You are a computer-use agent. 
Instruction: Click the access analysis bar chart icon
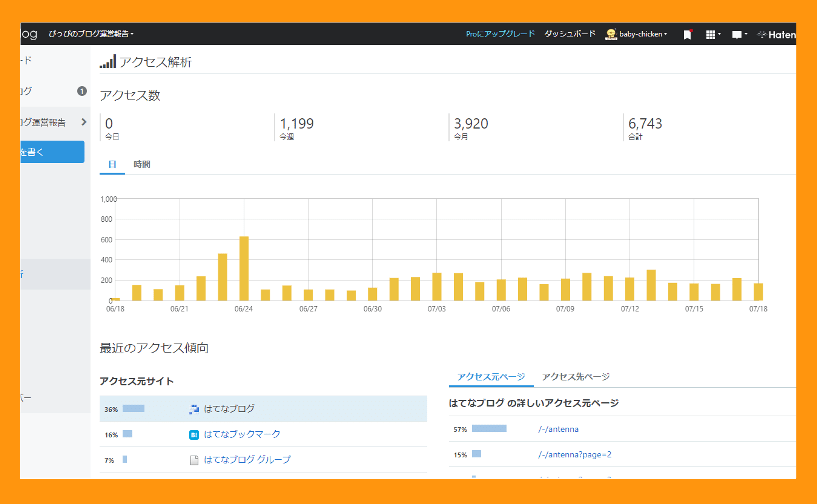pos(108,62)
